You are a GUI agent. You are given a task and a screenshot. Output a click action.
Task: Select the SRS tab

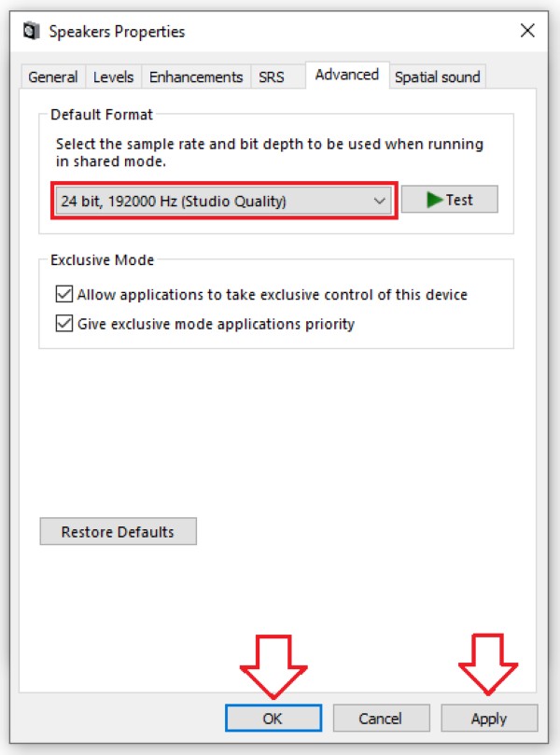[272, 77]
